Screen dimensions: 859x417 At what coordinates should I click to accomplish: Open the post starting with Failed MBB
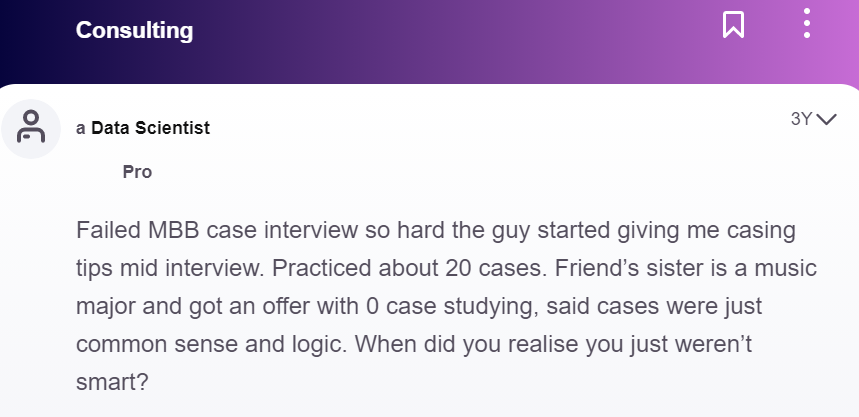click(x=446, y=306)
